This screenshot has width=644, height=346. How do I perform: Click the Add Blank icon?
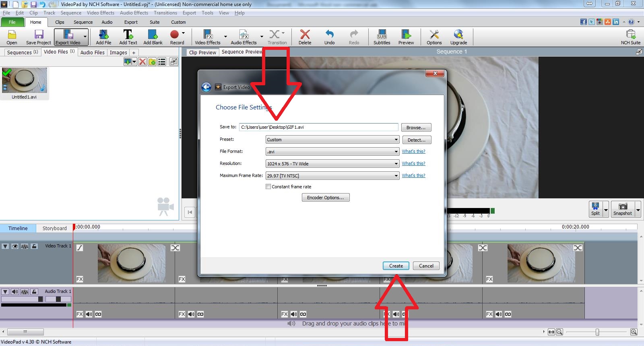pyautogui.click(x=153, y=37)
